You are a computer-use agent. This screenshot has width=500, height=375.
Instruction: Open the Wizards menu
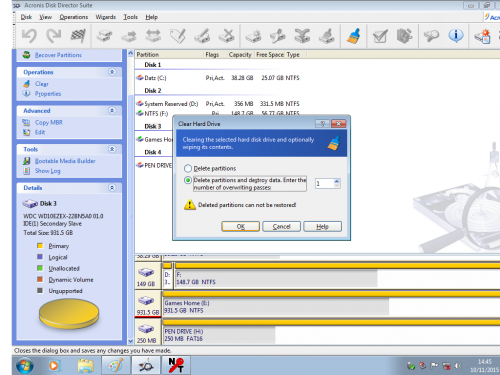(x=105, y=17)
